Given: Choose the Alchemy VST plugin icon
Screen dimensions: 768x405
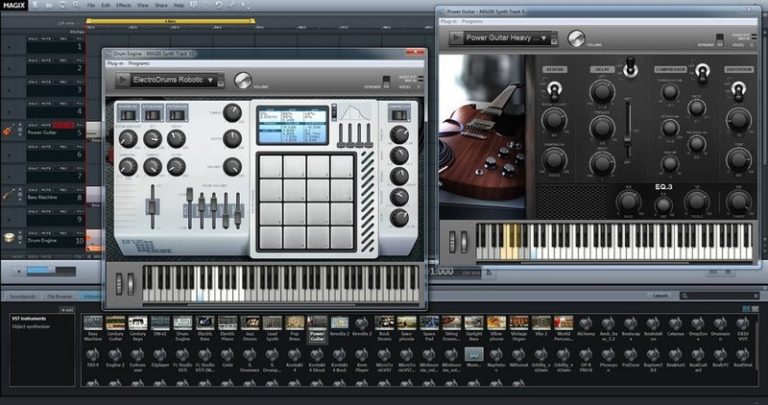Looking at the screenshot, I should tap(586, 323).
